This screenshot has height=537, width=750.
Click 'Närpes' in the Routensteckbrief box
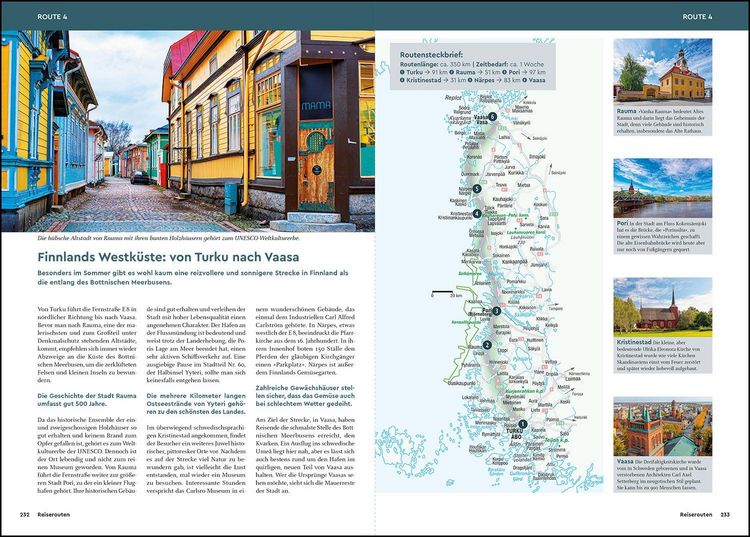coord(484,80)
